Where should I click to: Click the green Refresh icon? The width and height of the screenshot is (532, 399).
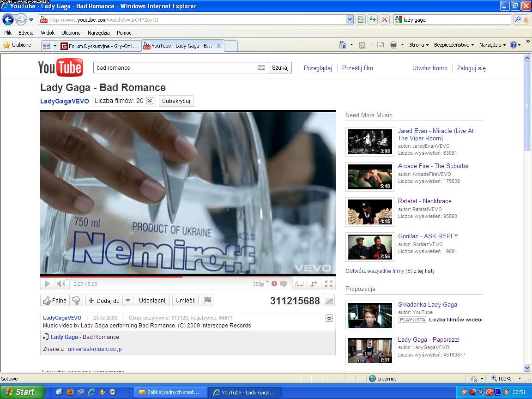coord(373,20)
